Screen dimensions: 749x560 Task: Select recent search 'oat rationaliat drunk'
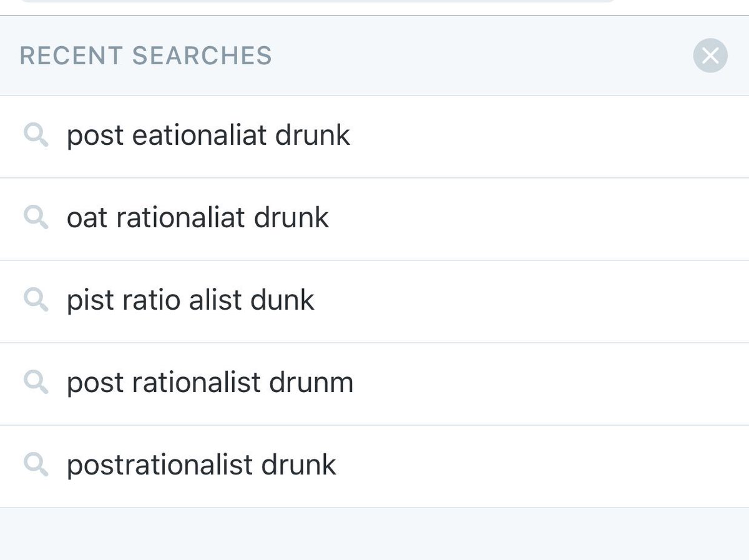pos(197,219)
